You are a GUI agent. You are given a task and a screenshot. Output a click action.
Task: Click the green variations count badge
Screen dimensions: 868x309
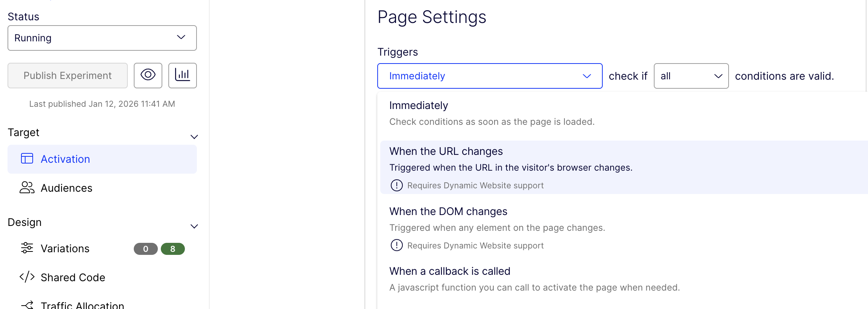pos(173,249)
